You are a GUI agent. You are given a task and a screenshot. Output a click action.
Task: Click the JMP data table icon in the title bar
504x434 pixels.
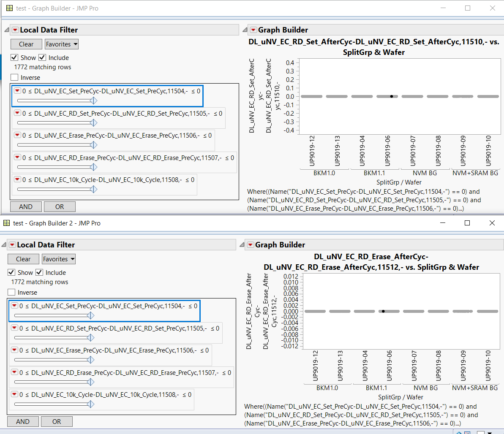9,8
